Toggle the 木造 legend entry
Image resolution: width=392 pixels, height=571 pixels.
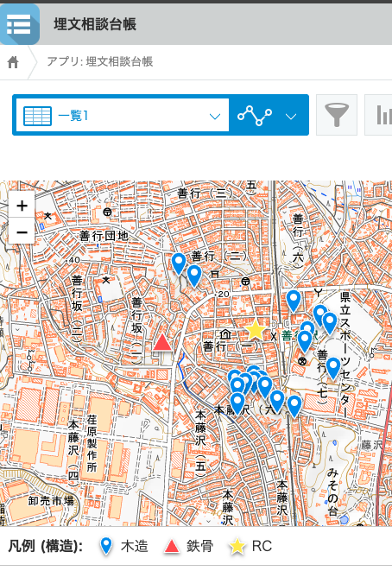point(124,546)
